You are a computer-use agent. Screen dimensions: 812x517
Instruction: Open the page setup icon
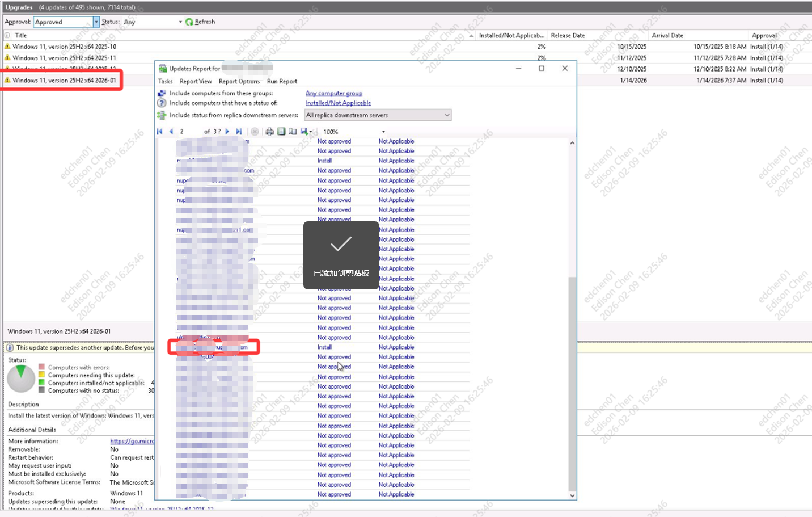coord(293,132)
